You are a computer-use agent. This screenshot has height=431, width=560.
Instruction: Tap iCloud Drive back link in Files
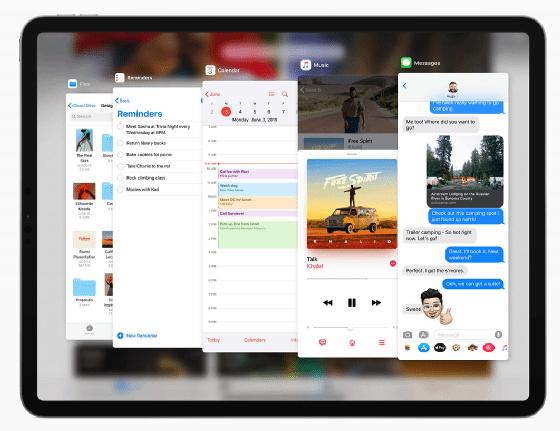click(82, 105)
